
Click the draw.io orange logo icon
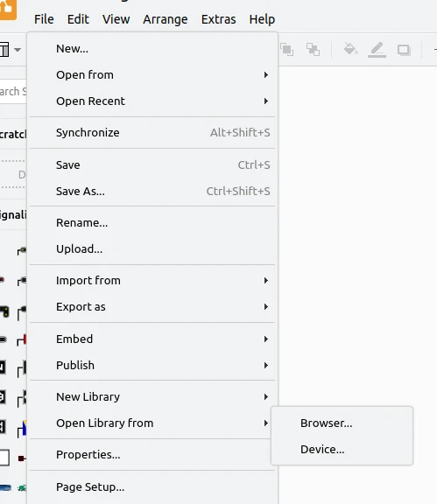tap(7, 9)
